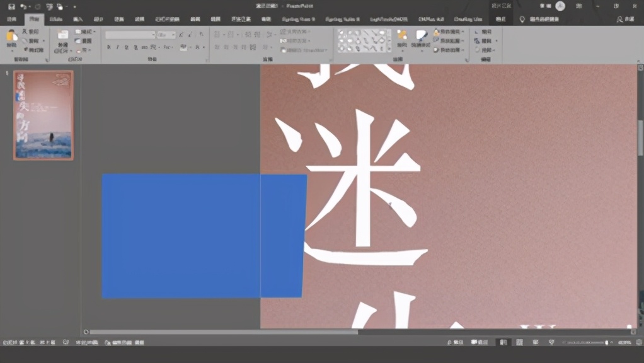Screen dimensions: 644x363
Task: Open the Drawing Tools Format tab
Action: coord(501,20)
